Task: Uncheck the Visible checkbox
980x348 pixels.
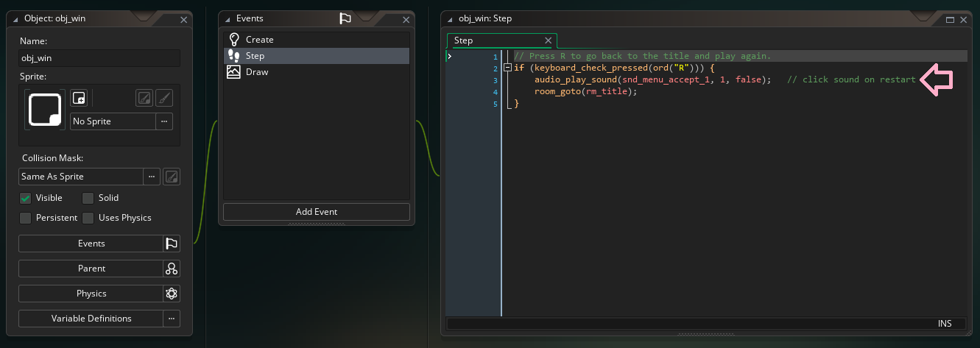Action: tap(26, 198)
